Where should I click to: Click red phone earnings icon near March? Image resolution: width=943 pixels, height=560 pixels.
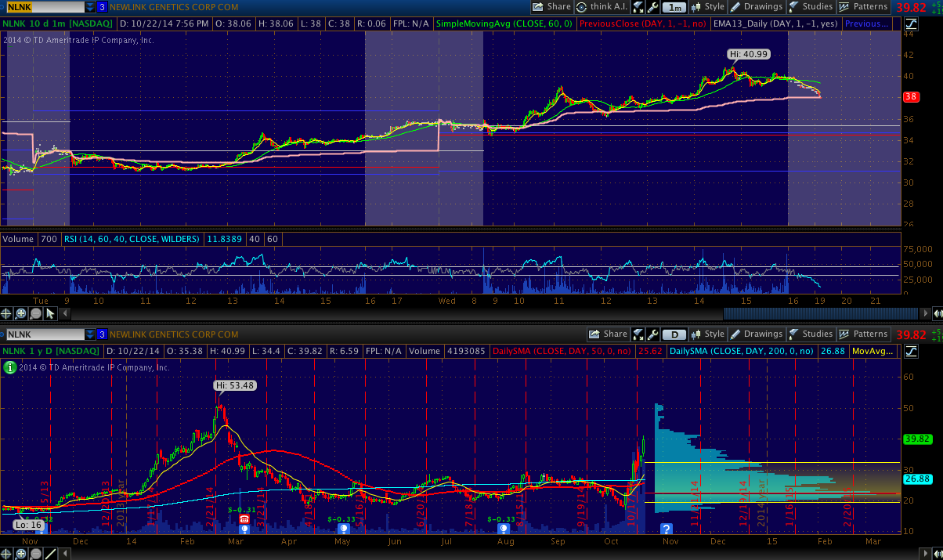[244, 518]
